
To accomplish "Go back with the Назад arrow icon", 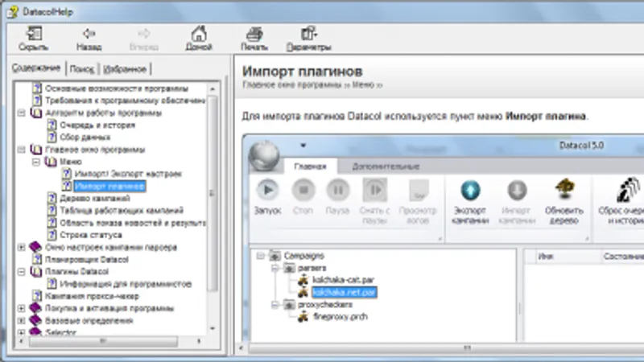I will (x=89, y=34).
